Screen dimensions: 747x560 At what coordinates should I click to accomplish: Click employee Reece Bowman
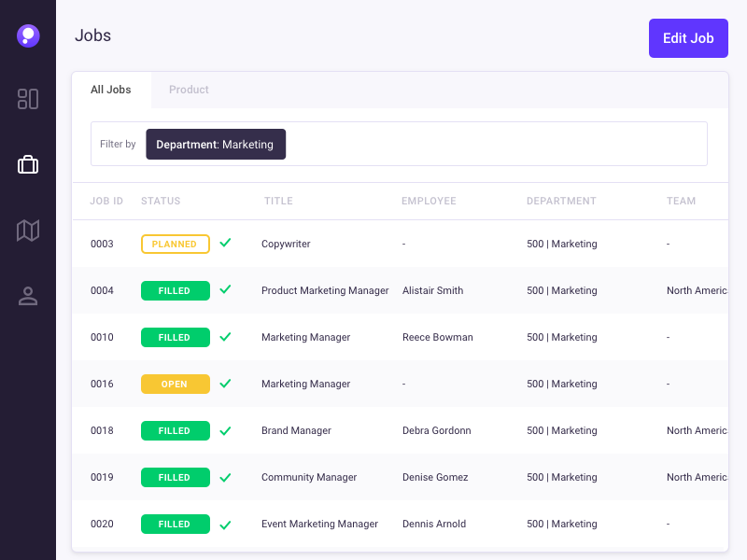(438, 337)
